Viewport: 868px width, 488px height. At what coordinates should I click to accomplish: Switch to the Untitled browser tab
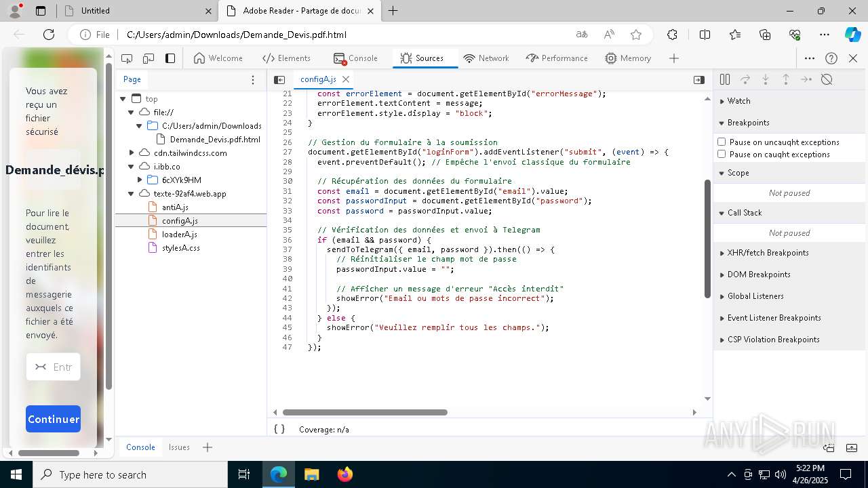(137, 11)
